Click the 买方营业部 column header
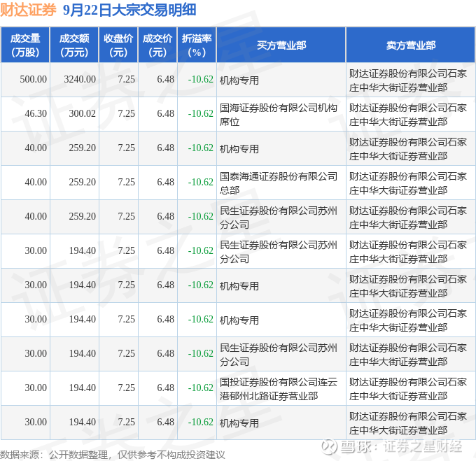This screenshot has height=461, width=476. 281,45
